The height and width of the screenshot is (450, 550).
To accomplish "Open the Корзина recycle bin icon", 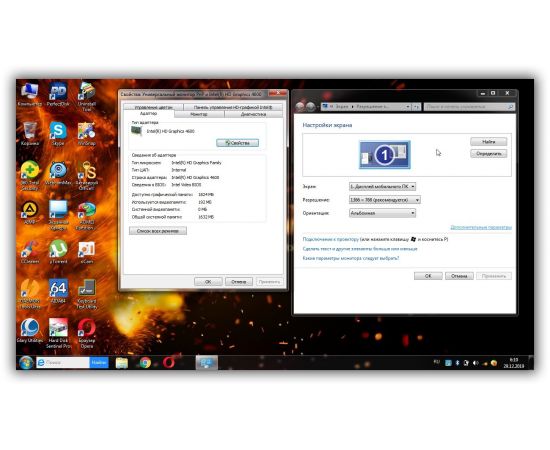I will (29, 134).
